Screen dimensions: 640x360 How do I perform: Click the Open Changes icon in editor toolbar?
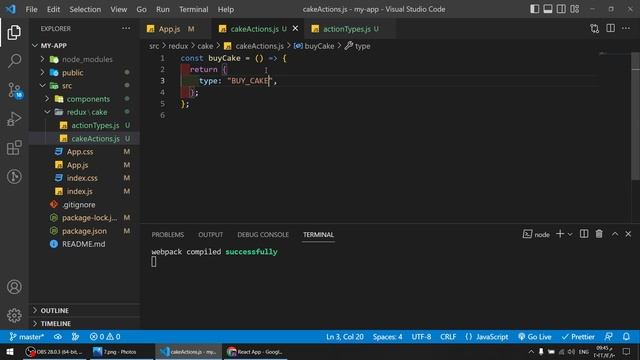[594, 28]
